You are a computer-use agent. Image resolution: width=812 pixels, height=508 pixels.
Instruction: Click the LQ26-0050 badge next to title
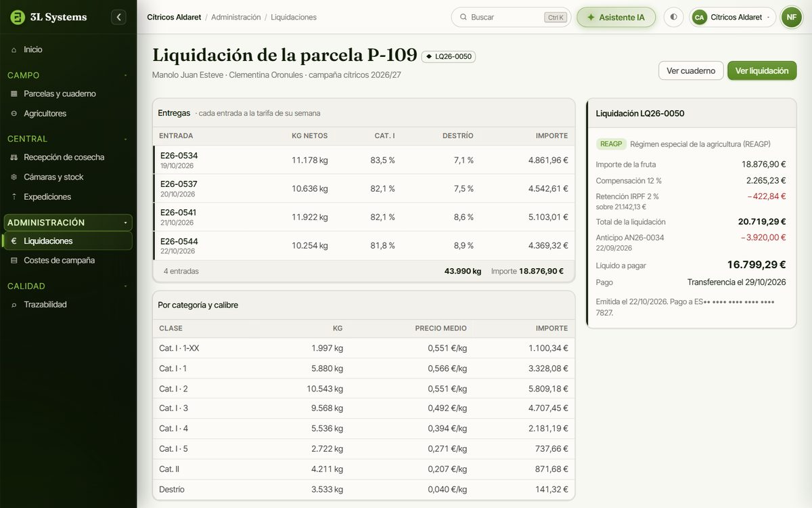(x=449, y=56)
